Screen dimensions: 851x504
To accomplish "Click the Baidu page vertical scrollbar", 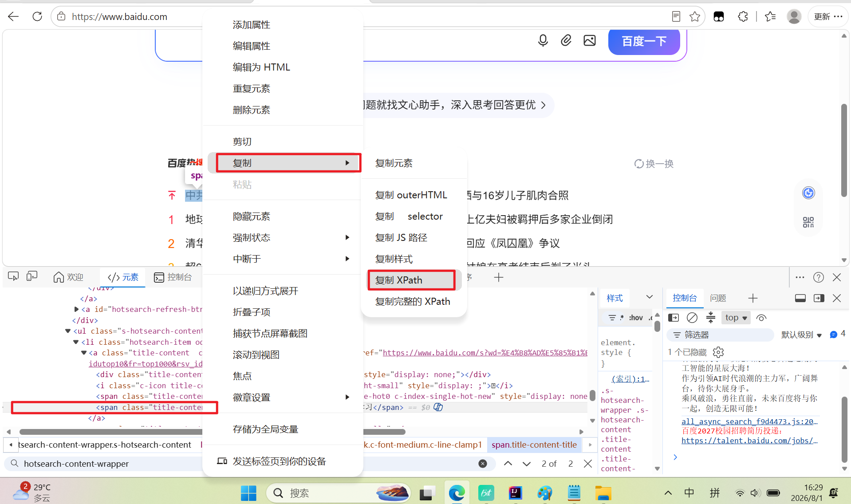I will (844, 151).
